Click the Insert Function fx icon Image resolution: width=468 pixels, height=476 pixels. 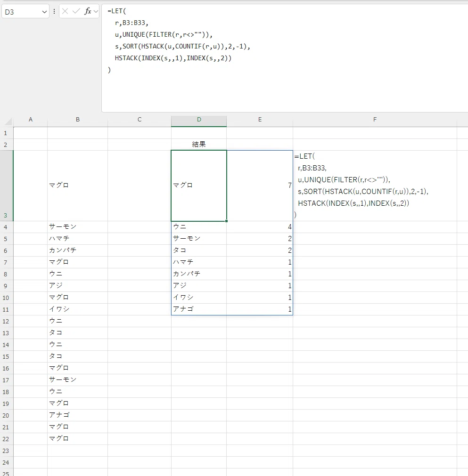pyautogui.click(x=88, y=12)
